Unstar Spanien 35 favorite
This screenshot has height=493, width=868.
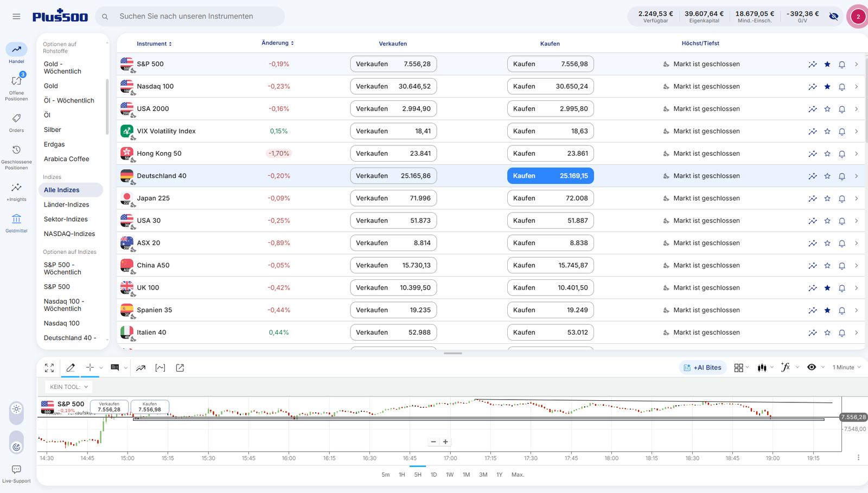(827, 310)
